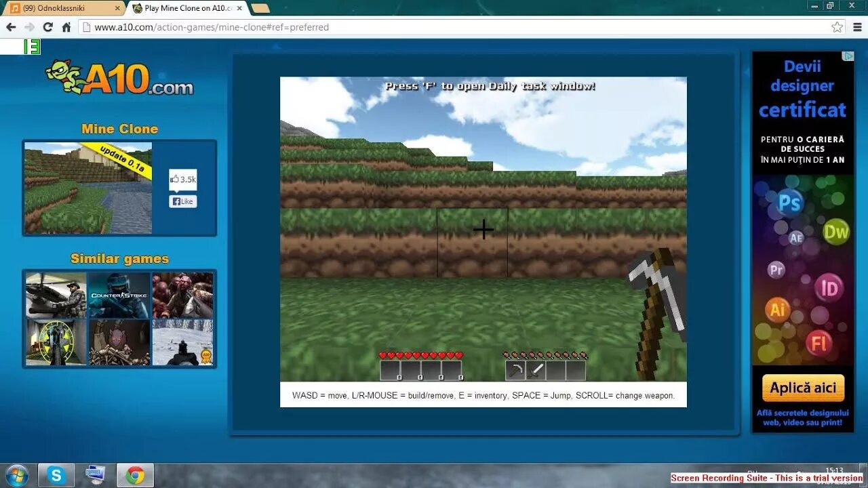Click the Similar games heading
The height and width of the screenshot is (488, 868).
[119, 258]
